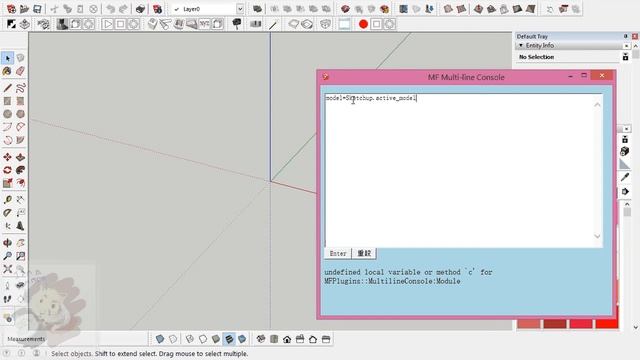
Task: Select the Rotate tool
Action: (x=7, y=170)
